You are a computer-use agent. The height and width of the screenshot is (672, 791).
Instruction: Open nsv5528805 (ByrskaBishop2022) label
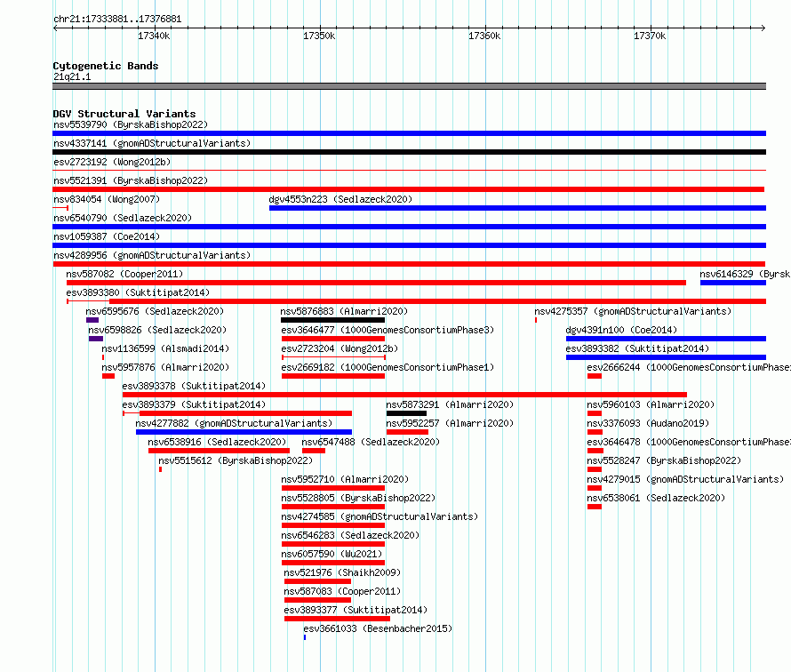point(358,498)
